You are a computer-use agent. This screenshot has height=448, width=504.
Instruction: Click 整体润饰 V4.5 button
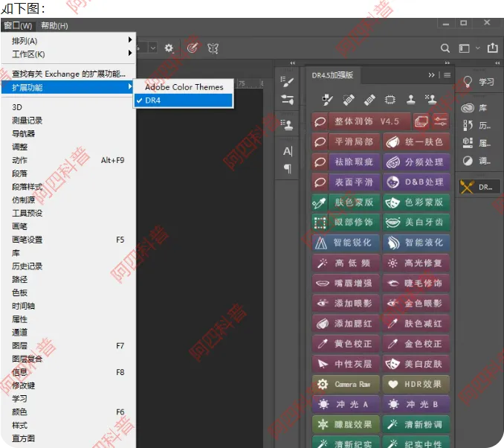point(369,121)
